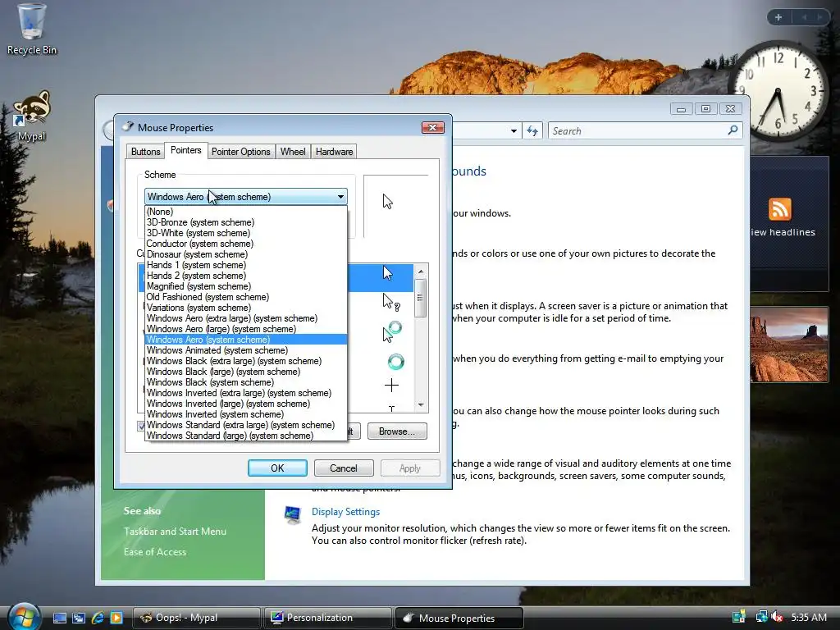Switch to Personalization taskbar button
The width and height of the screenshot is (840, 630).
328,618
